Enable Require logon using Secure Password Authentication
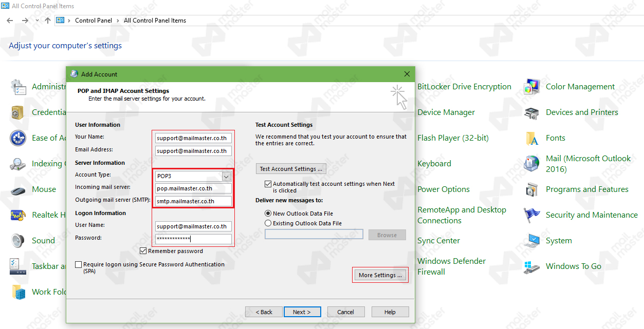This screenshot has height=329, width=644. tap(78, 265)
